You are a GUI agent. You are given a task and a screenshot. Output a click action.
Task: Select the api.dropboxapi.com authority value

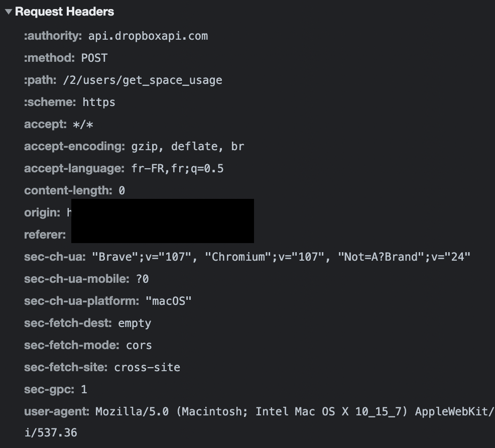tap(148, 36)
